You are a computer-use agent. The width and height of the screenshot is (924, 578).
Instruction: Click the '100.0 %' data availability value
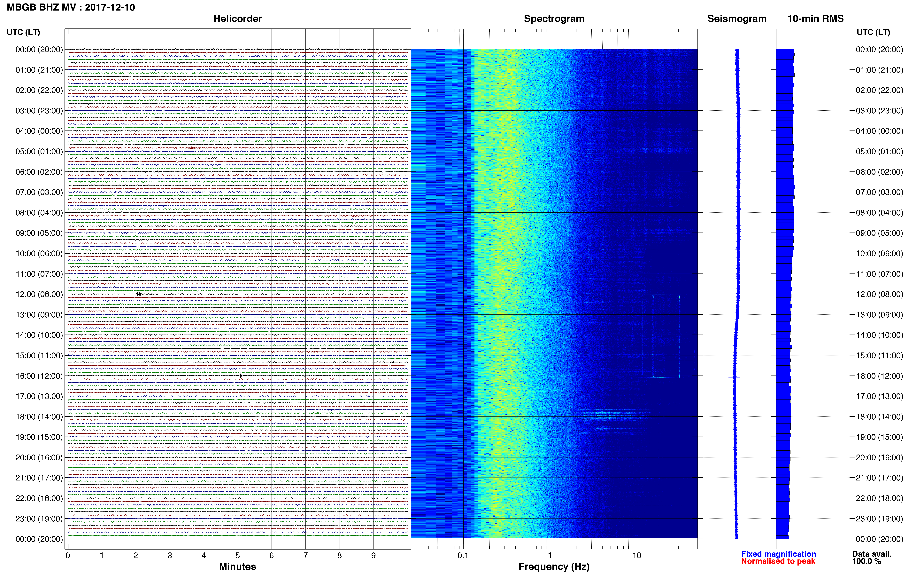[x=866, y=561]
